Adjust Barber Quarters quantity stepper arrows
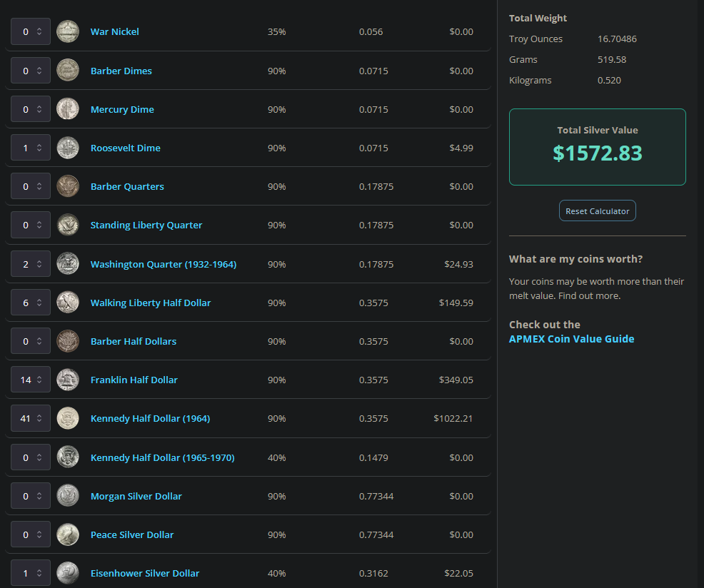The height and width of the screenshot is (588, 704). click(39, 186)
